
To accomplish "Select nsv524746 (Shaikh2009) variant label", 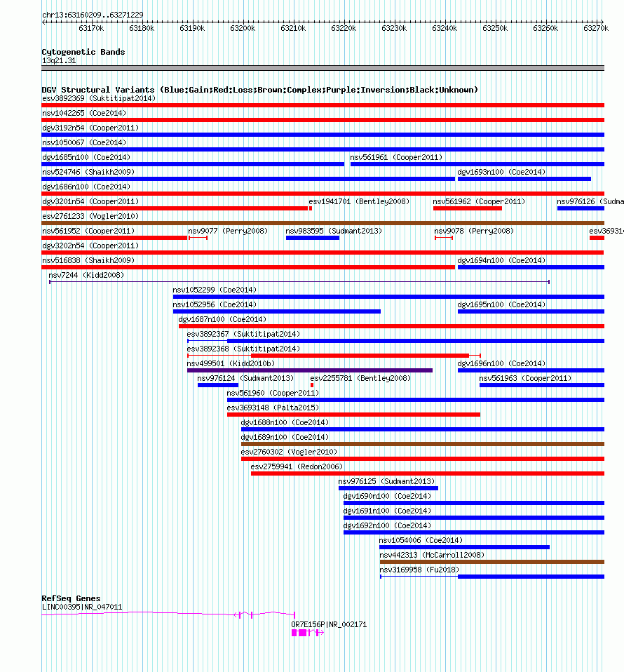I will point(88,172).
